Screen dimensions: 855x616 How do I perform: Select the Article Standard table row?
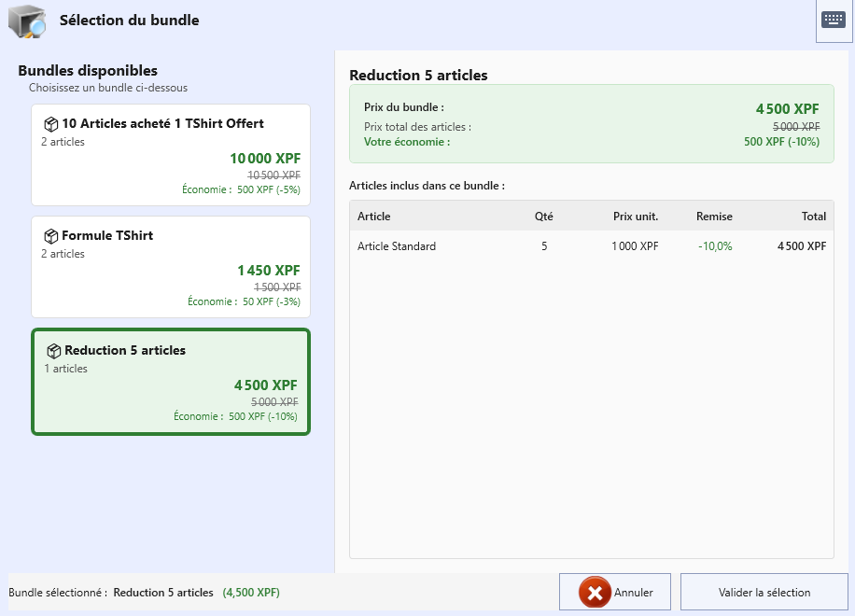pos(591,246)
